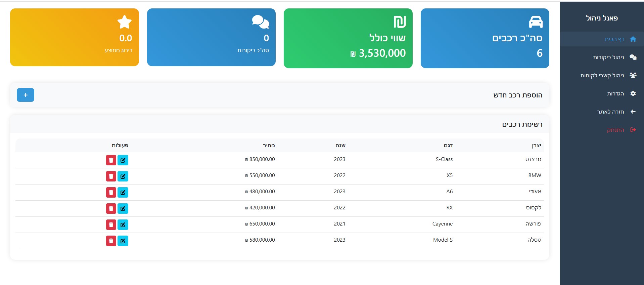This screenshot has height=285, width=644.
Task: Click the מחיר price column header
Action: (x=269, y=146)
